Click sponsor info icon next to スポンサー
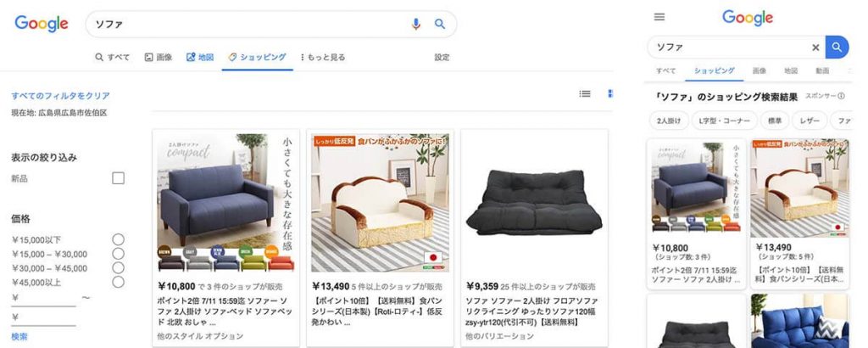 pyautogui.click(x=842, y=96)
